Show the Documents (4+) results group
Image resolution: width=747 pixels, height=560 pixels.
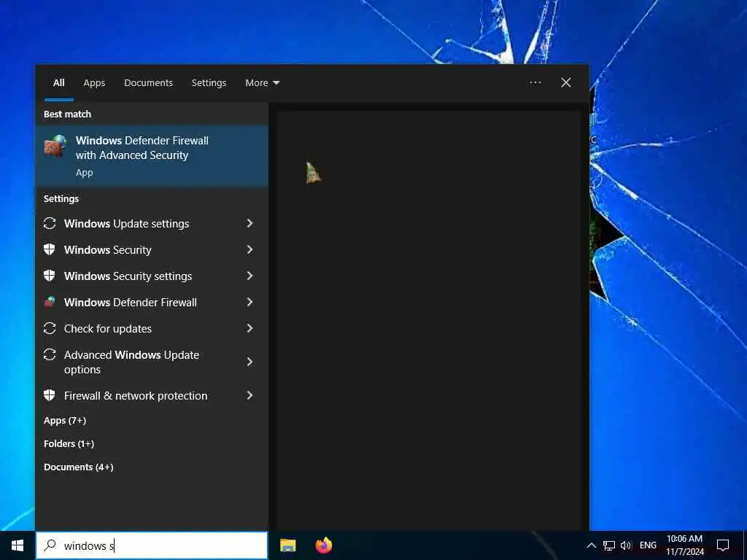pos(79,467)
